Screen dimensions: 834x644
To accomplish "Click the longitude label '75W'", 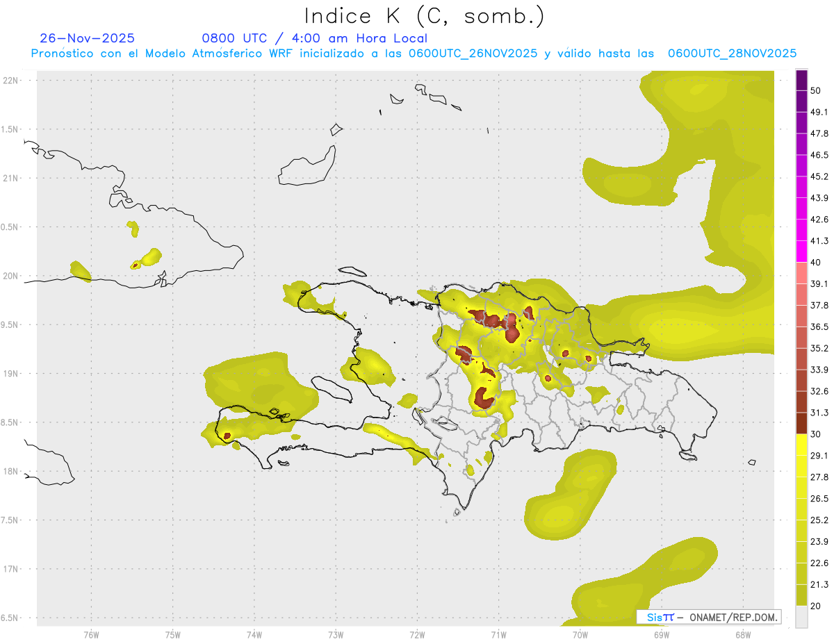I will tap(173, 634).
